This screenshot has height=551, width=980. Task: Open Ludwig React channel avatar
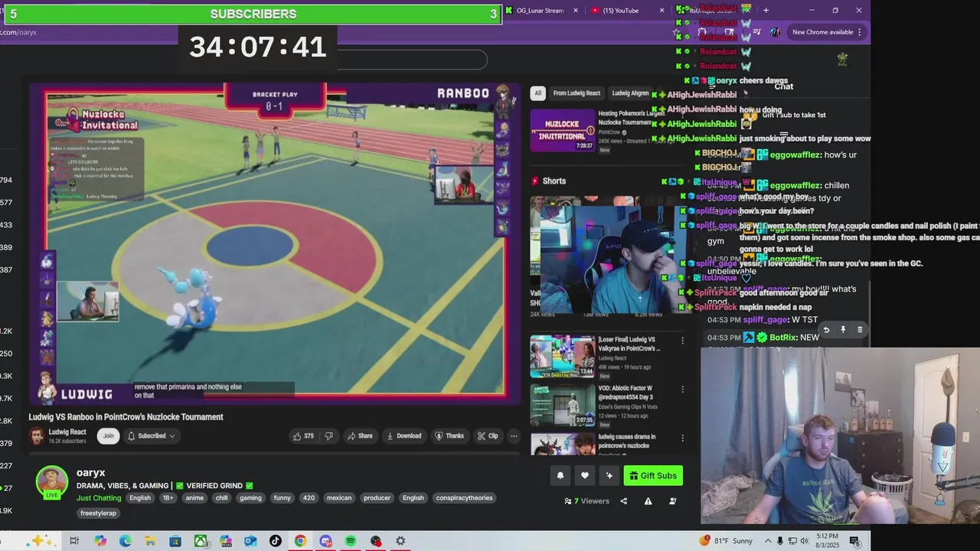click(37, 436)
